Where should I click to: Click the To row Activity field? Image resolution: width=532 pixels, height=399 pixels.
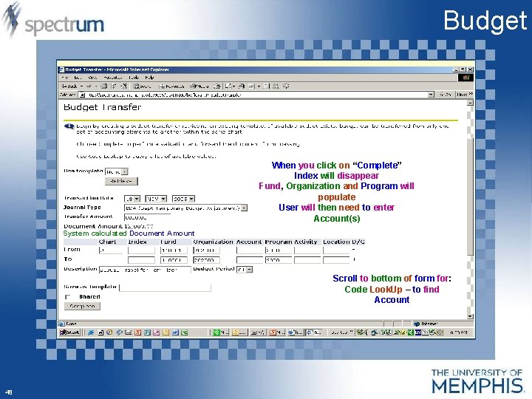(307, 260)
